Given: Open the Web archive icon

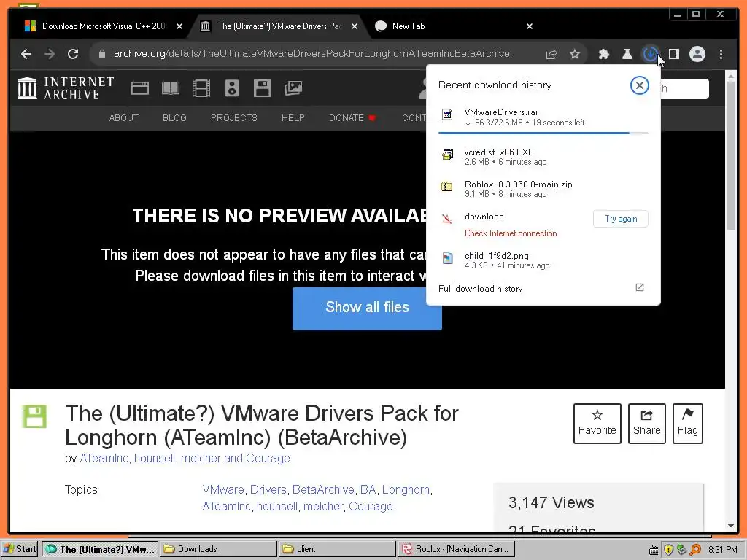Looking at the screenshot, I should (x=140, y=88).
